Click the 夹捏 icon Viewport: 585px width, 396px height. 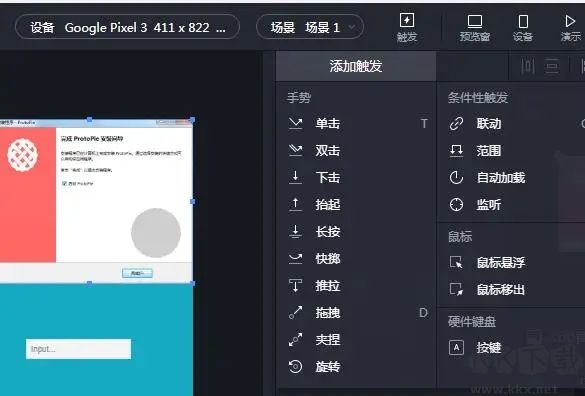(295, 340)
